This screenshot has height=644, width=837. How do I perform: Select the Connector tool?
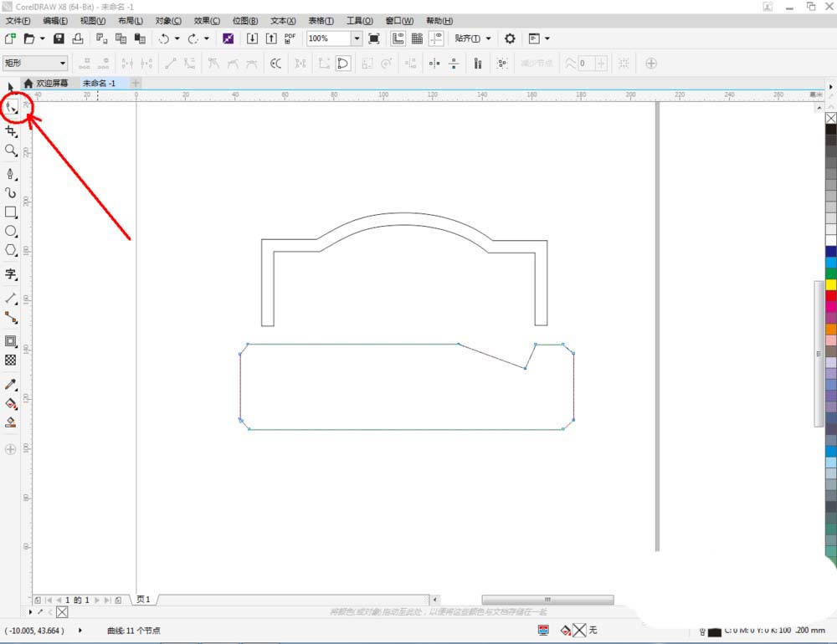click(x=11, y=318)
